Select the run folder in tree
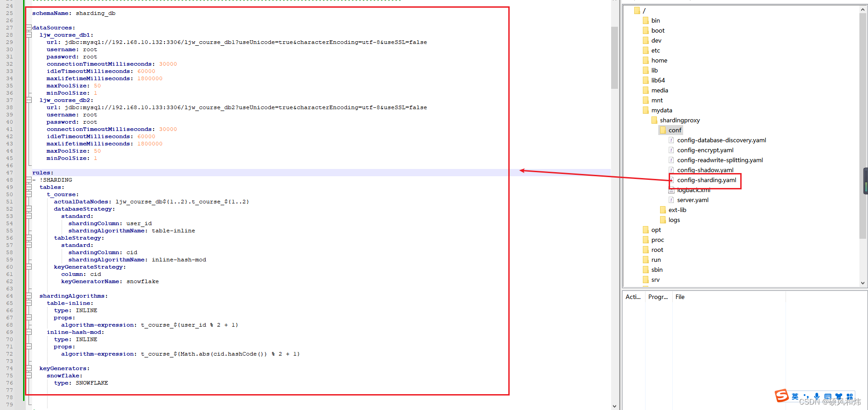This screenshot has width=868, height=410. [x=656, y=260]
